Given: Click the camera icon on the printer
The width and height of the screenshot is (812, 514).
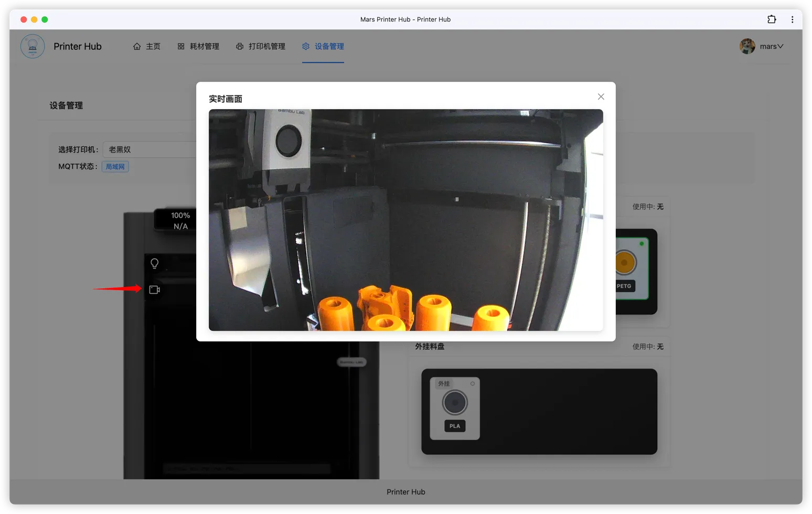Looking at the screenshot, I should click(x=154, y=290).
